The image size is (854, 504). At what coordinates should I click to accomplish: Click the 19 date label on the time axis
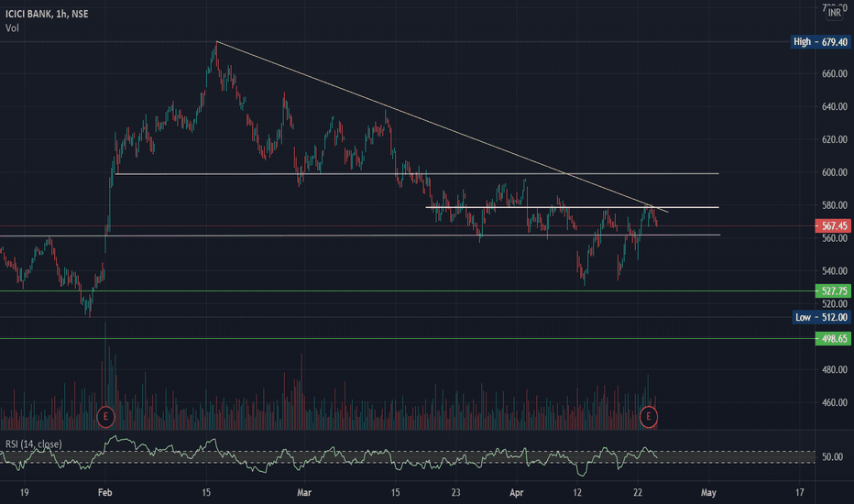point(24,493)
